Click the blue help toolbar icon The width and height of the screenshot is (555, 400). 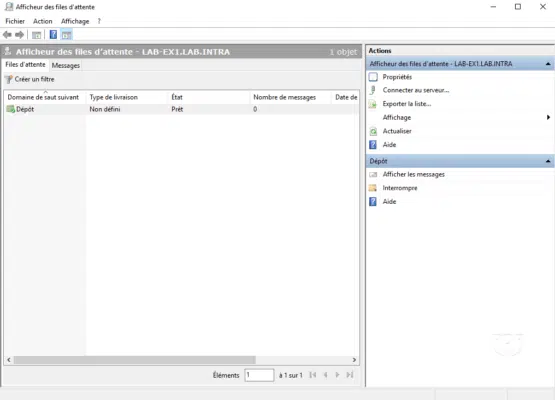(x=53, y=35)
